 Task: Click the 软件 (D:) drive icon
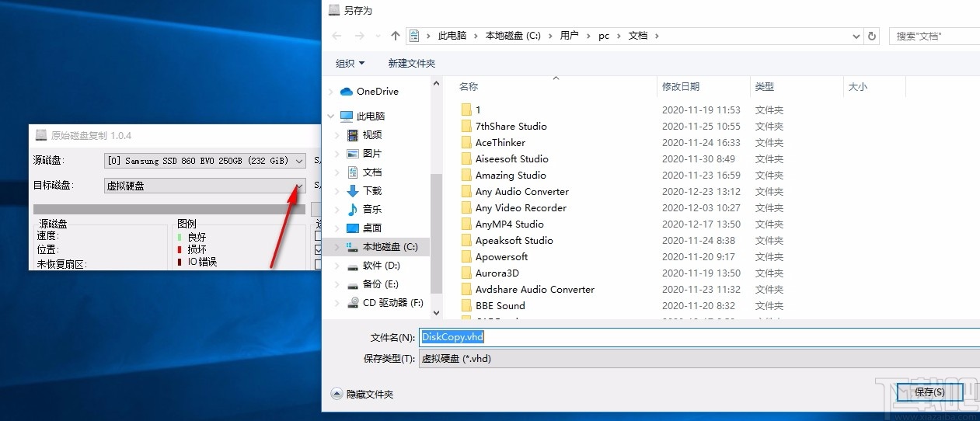(x=353, y=266)
